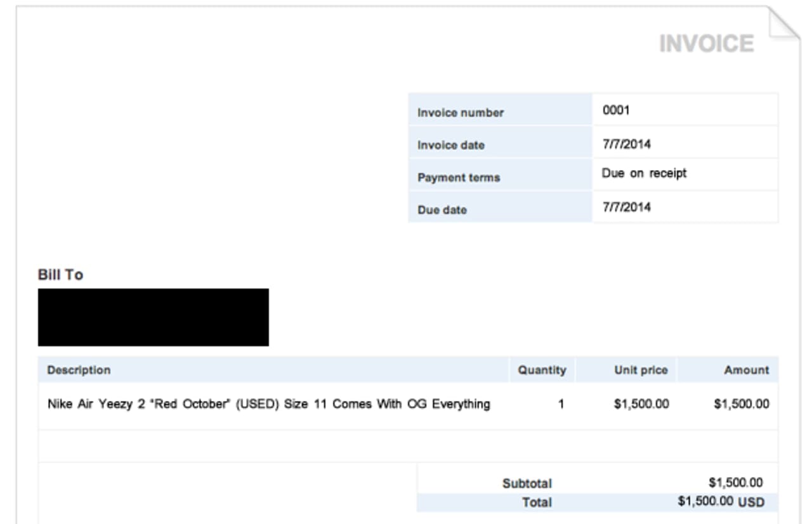Click the Bill To heading
The width and height of the screenshot is (812, 524).
(60, 275)
